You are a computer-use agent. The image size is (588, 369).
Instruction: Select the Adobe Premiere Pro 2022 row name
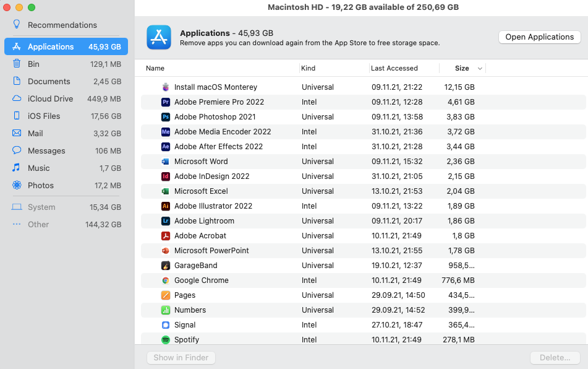pyautogui.click(x=219, y=102)
